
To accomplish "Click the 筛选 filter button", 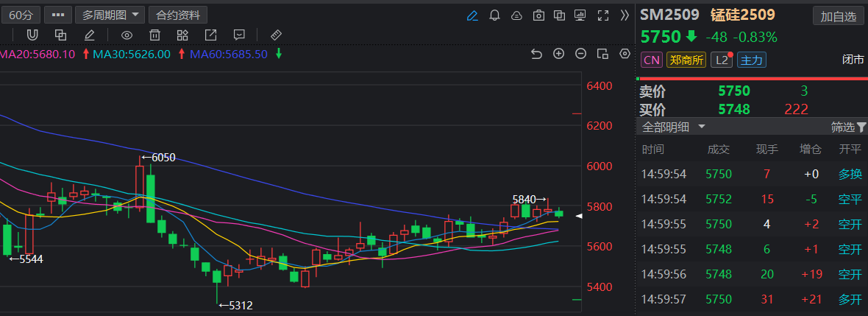I will [x=849, y=127].
